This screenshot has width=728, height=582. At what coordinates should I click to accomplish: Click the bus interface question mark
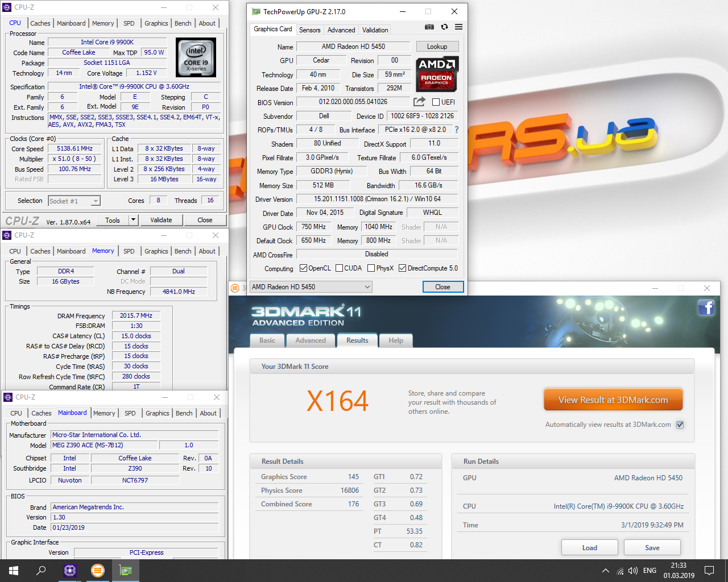(456, 130)
